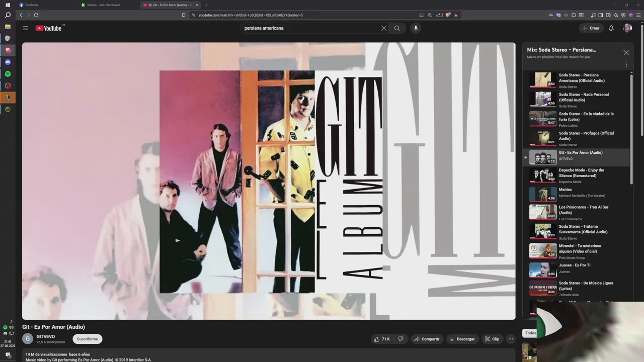Click the Descargar download button

(462, 339)
